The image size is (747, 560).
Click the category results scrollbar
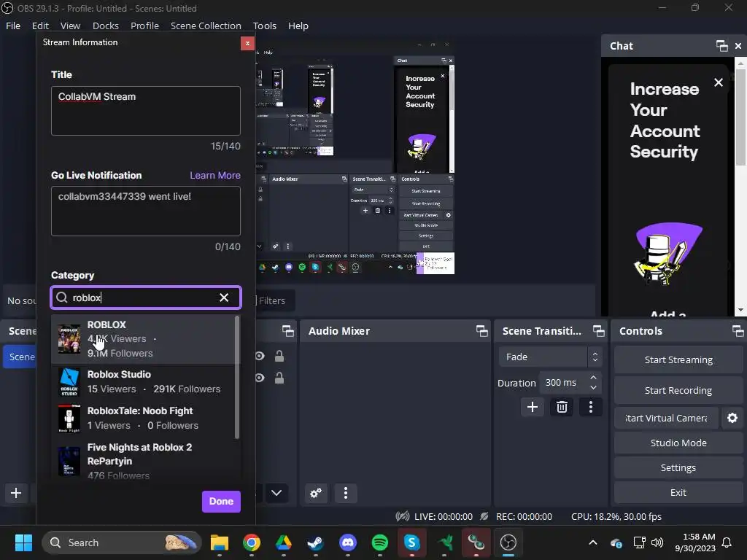[x=237, y=377]
